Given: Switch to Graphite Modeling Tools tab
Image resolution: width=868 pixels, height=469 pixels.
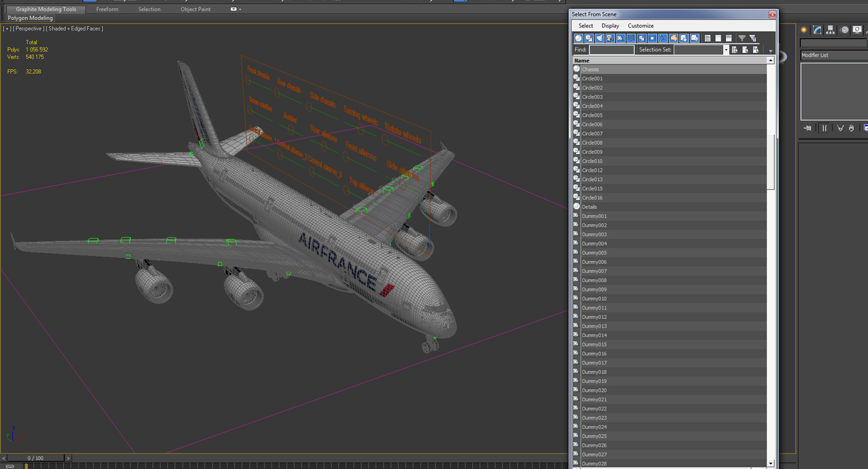Looking at the screenshot, I should tap(46, 9).
